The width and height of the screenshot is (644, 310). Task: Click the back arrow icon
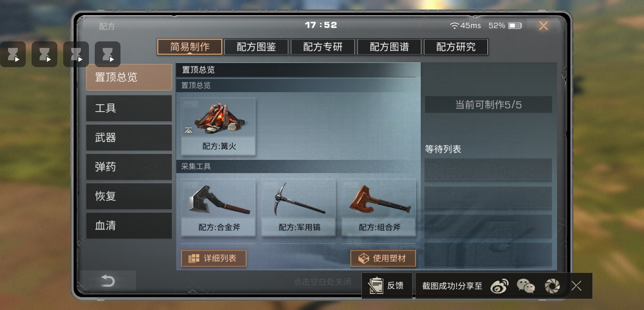point(108,281)
